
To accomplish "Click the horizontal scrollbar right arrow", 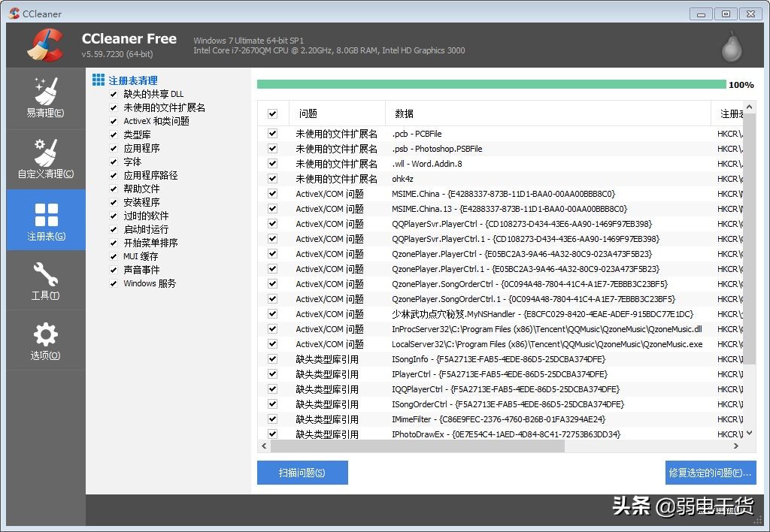I will (736, 446).
